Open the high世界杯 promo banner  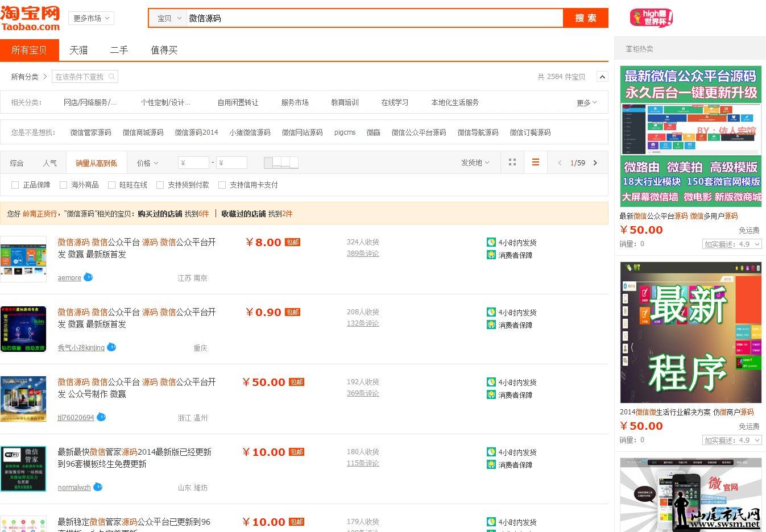pyautogui.click(x=652, y=18)
